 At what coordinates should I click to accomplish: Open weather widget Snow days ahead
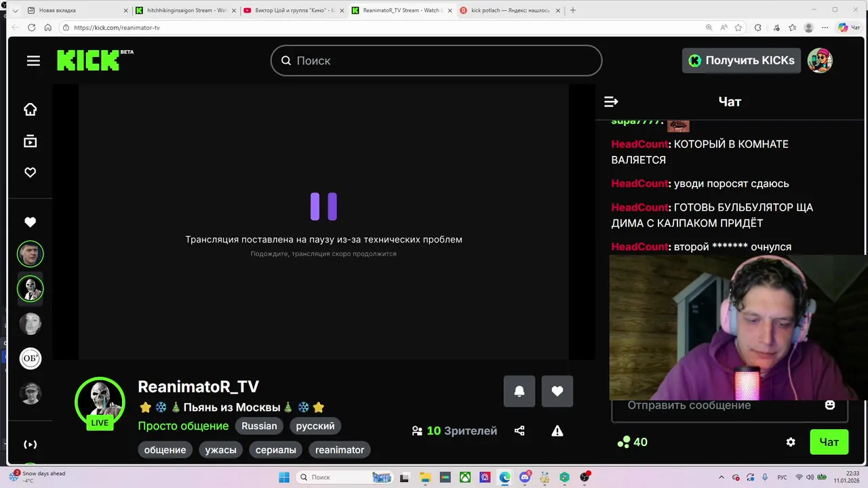point(37,477)
